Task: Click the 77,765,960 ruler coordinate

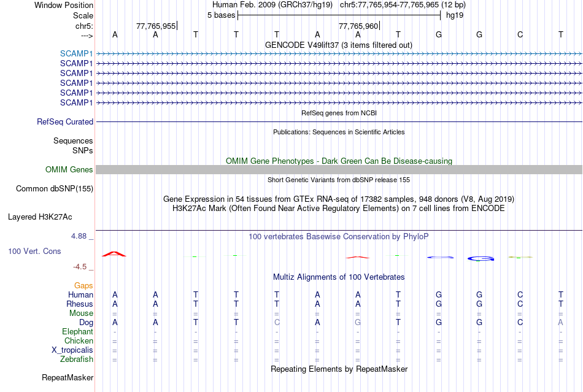Action: point(358,26)
